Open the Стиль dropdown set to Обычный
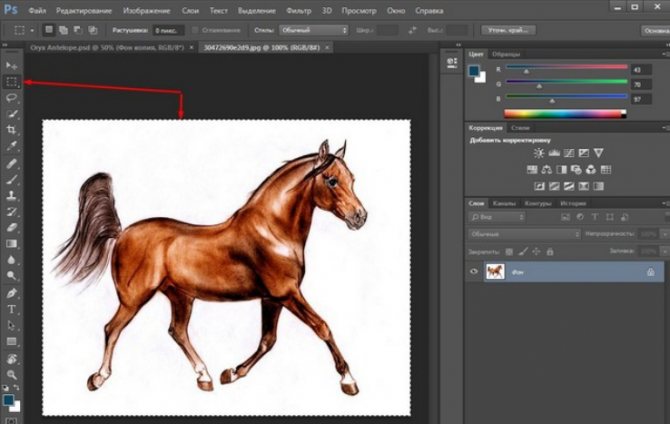670x424 pixels. click(x=314, y=30)
